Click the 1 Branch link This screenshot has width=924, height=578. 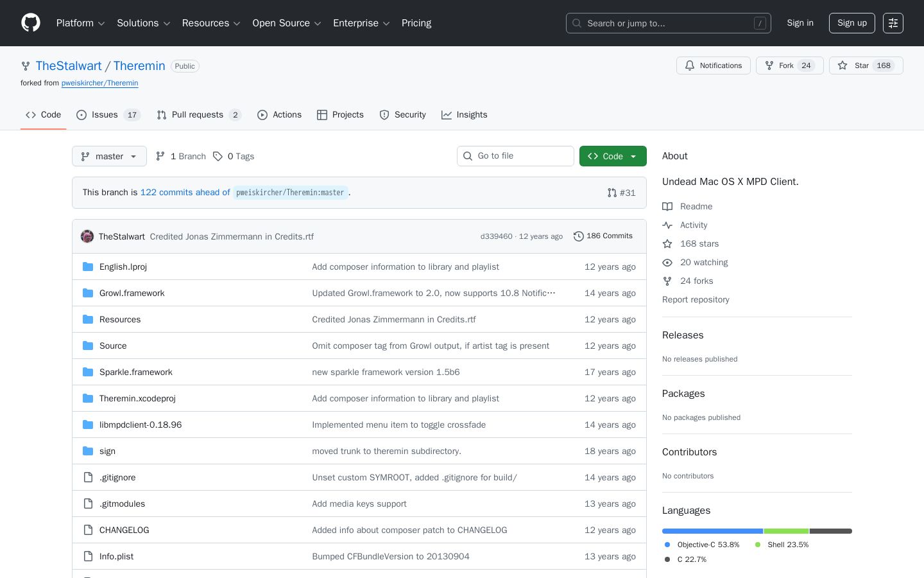coord(180,156)
